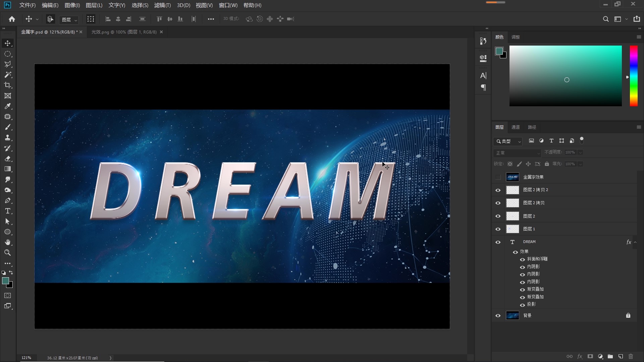Collapse the DREAM layer effects list
The width and height of the screenshot is (644, 362).
tap(635, 242)
